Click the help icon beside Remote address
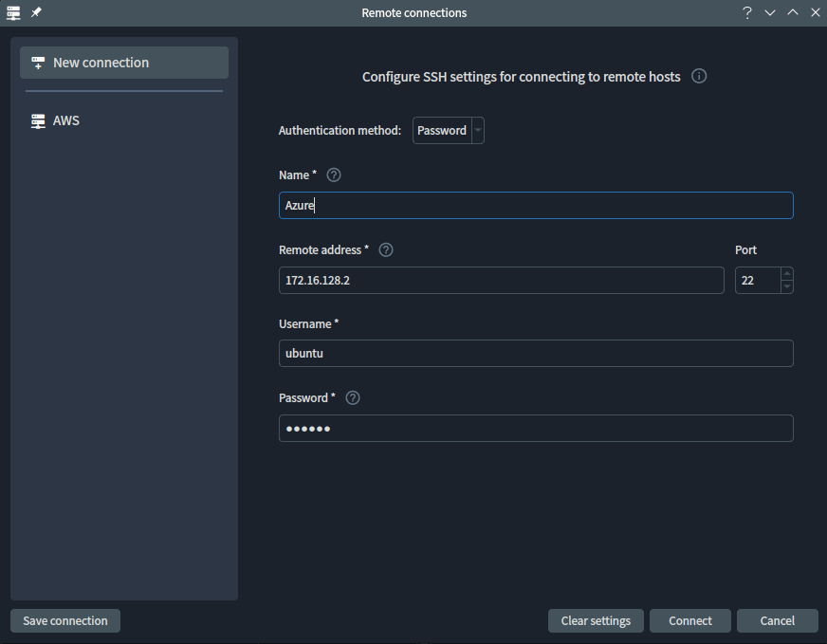The image size is (827, 644). tap(385, 249)
